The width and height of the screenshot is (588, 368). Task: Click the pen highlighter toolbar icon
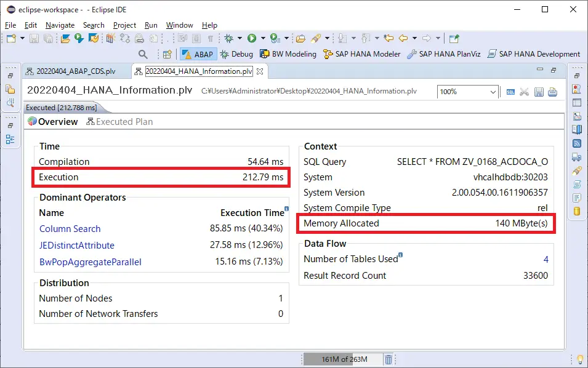[316, 38]
